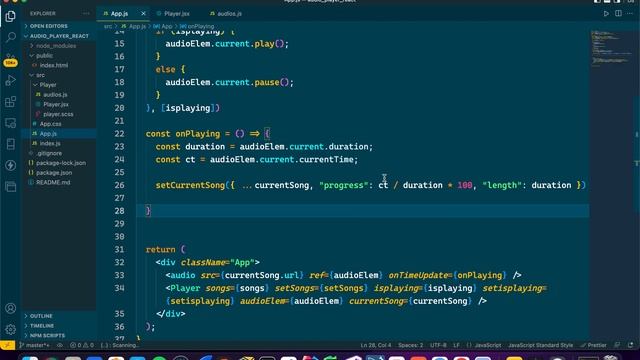
Task: Open editor more actions ellipsis
Action: 630,13
